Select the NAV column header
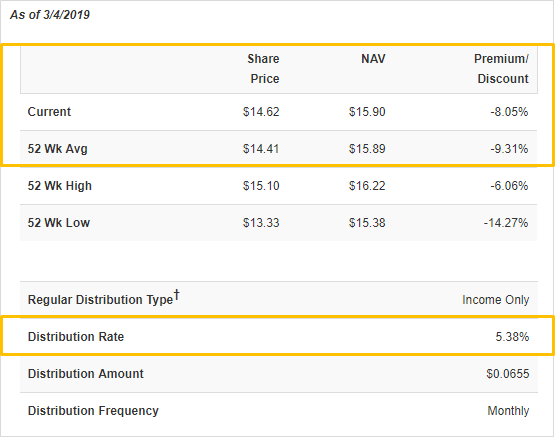 click(373, 59)
